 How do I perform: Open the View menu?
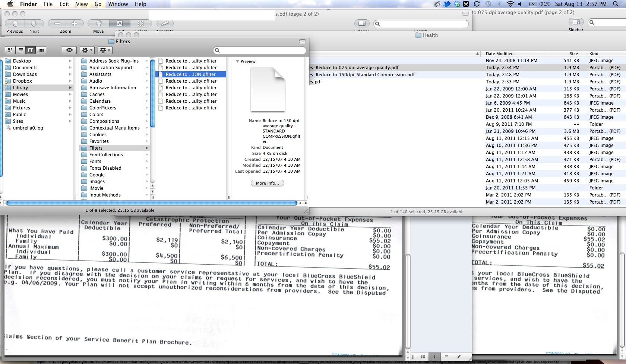coord(82,4)
